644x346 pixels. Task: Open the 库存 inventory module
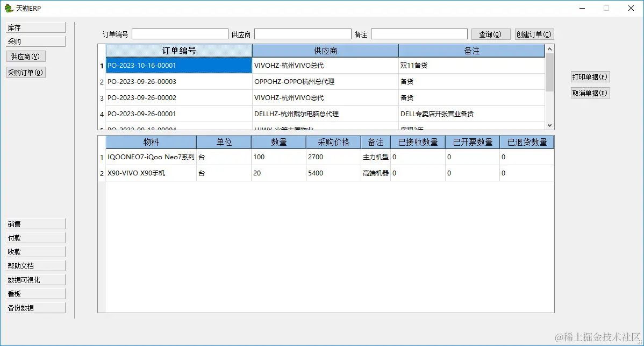(35, 27)
